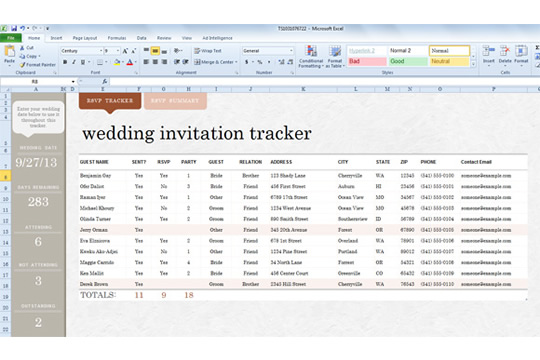The height and width of the screenshot is (360, 540).
Task: Click Merge & Center
Action: coord(214,62)
